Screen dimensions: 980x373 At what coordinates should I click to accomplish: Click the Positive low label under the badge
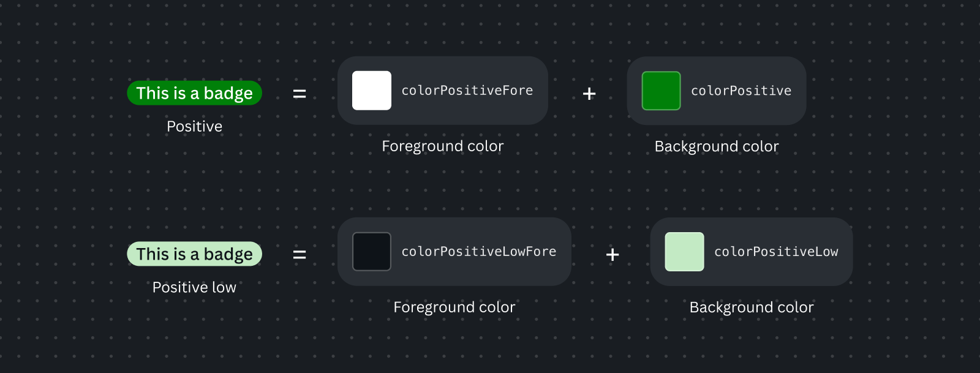click(194, 287)
